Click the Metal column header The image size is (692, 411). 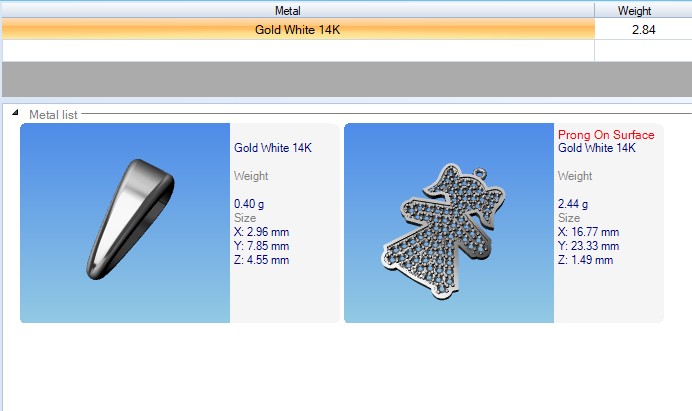coord(297,9)
